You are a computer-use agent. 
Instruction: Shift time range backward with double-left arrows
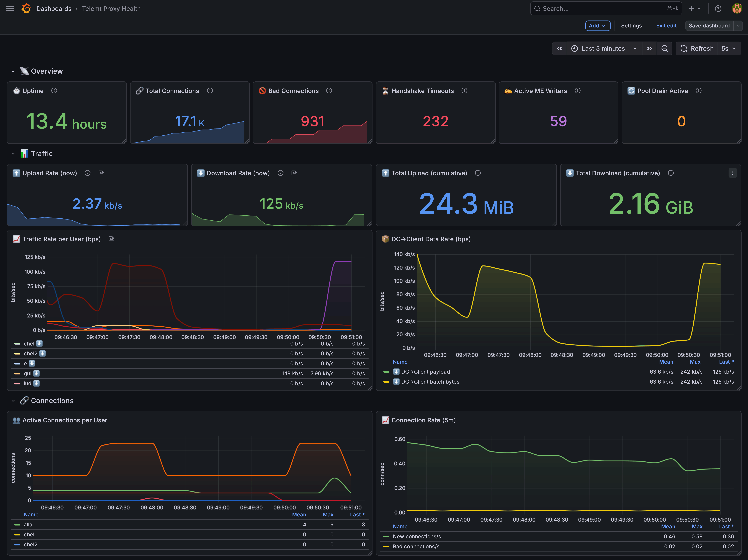(559, 48)
